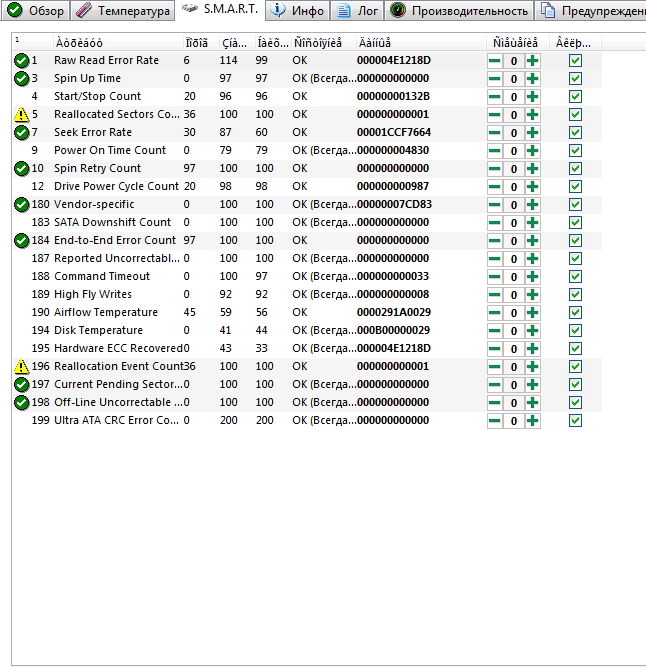Click the minus offset button for Hardware ECC Recovered
646x667 pixels.
pos(495,348)
